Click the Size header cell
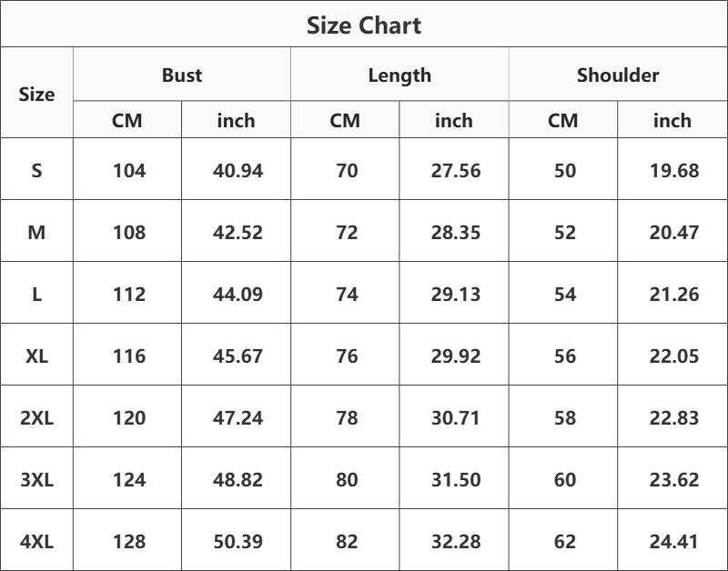 36,95
